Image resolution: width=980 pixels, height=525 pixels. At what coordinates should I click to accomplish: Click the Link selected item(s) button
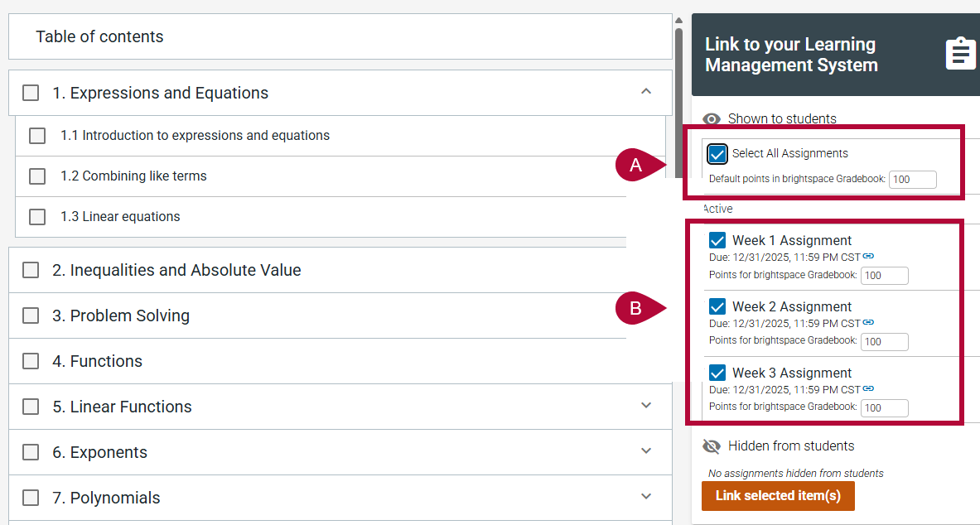[x=778, y=496]
